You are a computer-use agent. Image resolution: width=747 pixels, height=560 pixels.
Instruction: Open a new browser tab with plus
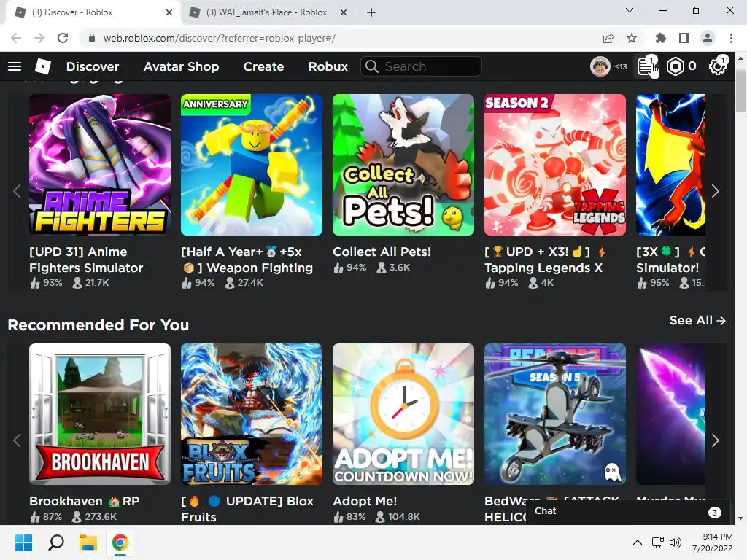(371, 13)
